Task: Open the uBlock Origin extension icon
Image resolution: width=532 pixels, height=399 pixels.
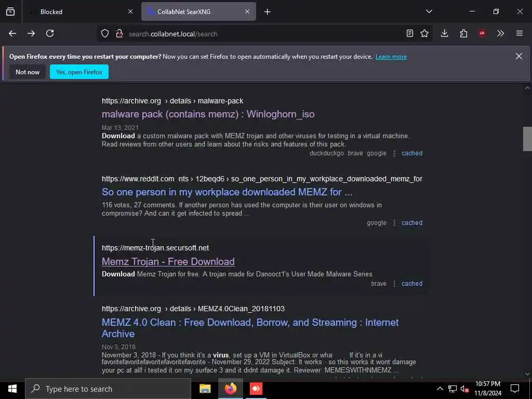Action: click(x=482, y=33)
